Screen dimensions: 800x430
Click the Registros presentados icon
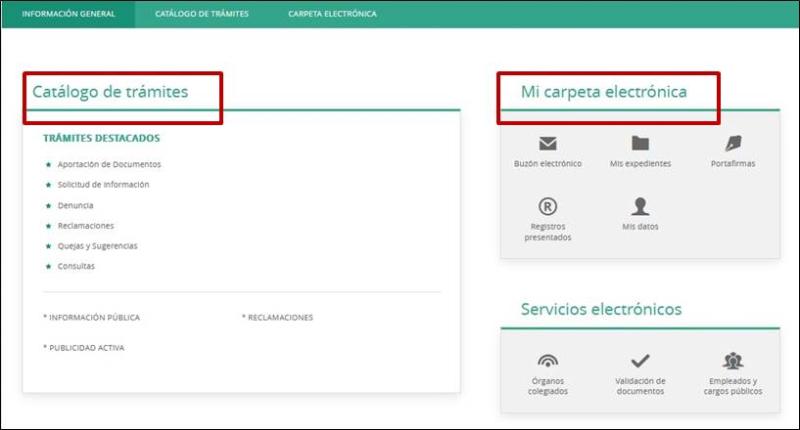coord(547,207)
